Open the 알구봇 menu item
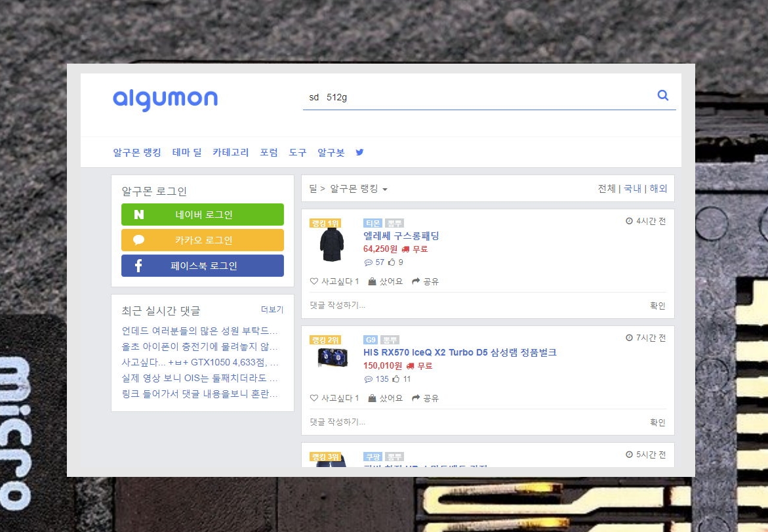The image size is (768, 532). pyautogui.click(x=331, y=152)
